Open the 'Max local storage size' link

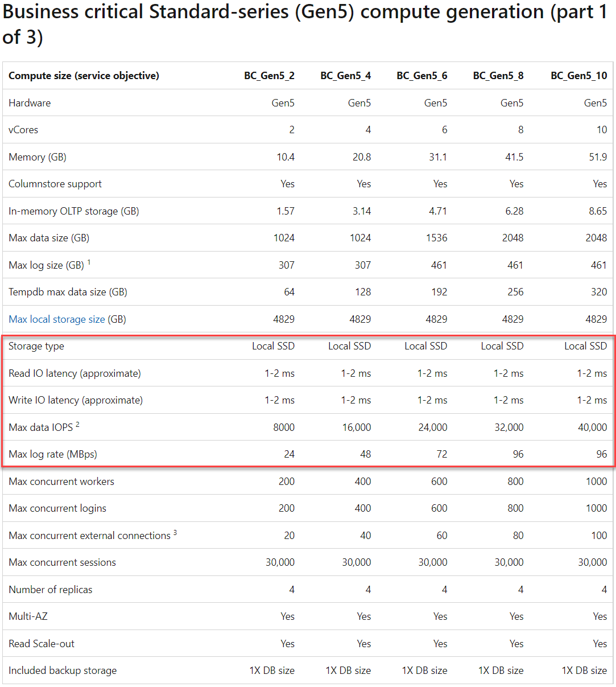tap(57, 319)
